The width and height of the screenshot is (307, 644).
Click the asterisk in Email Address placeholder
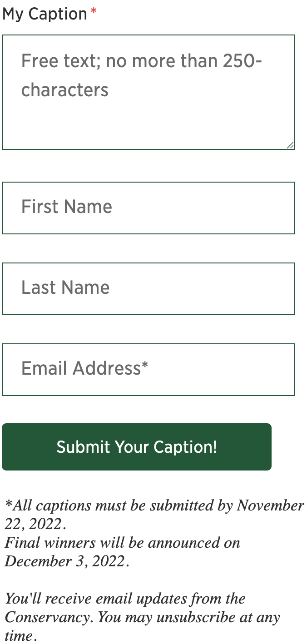tap(145, 367)
